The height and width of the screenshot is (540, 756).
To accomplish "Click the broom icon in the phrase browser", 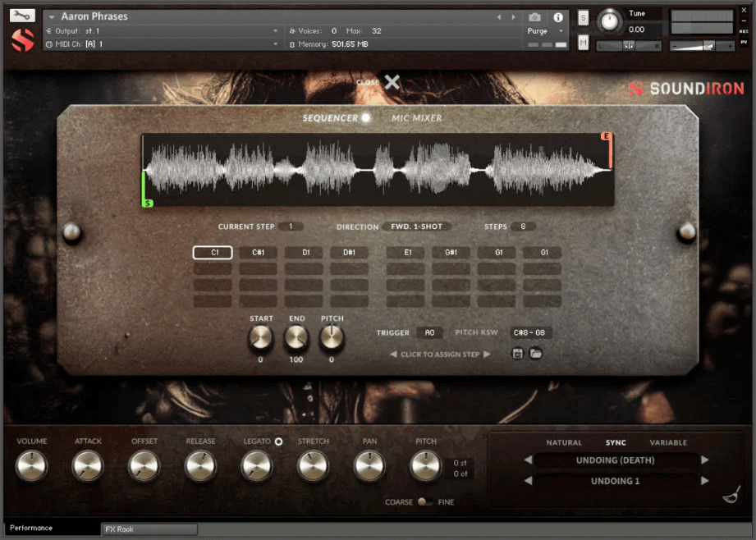I will (731, 494).
